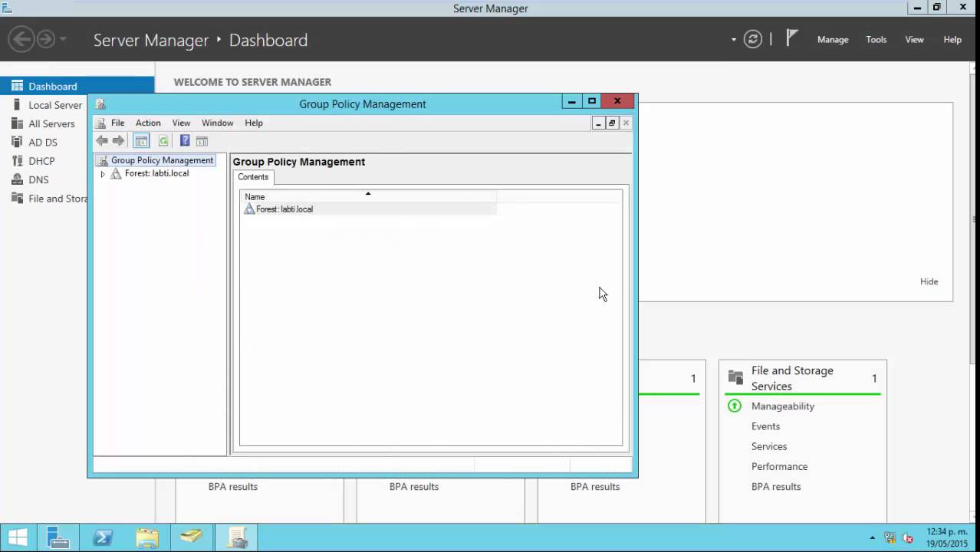The height and width of the screenshot is (552, 980).
Task: Open help via the blue question mark icon
Action: (x=185, y=141)
